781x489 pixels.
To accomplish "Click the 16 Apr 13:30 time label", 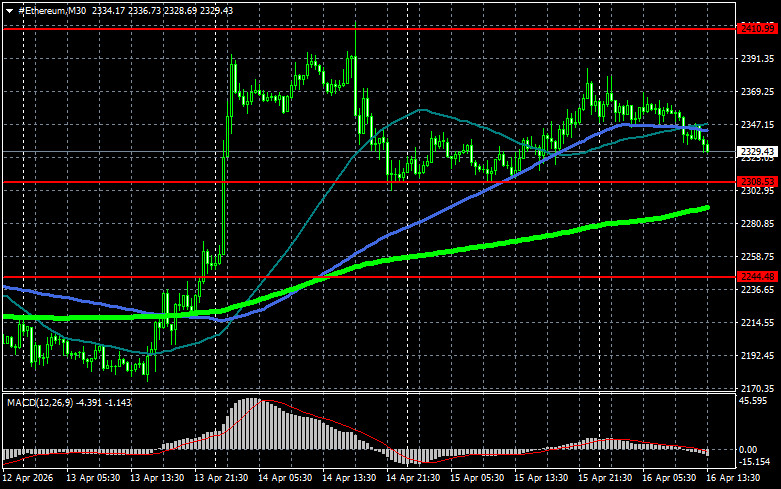I will click(733, 478).
